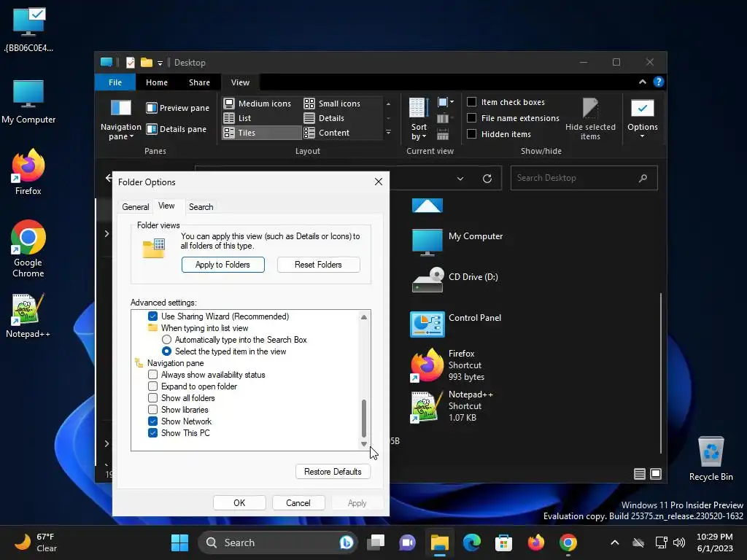Open the Group by dropdown icon
747x560 pixels.
pyautogui.click(x=446, y=102)
